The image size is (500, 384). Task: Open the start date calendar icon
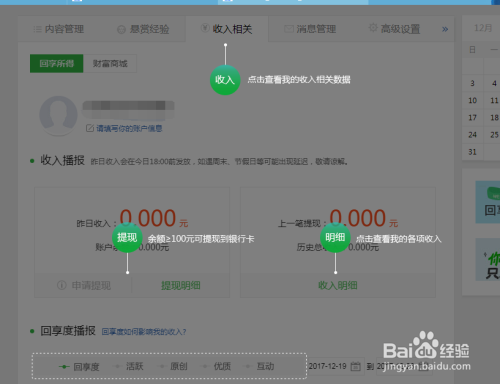pyautogui.click(x=356, y=366)
